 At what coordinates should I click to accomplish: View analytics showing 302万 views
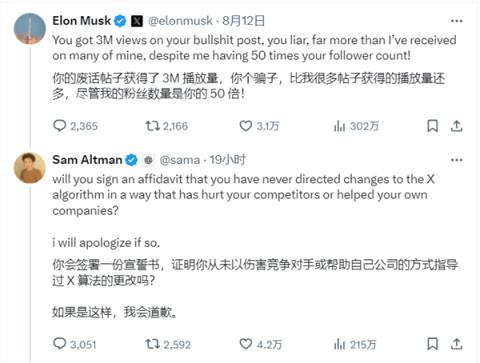(x=356, y=126)
